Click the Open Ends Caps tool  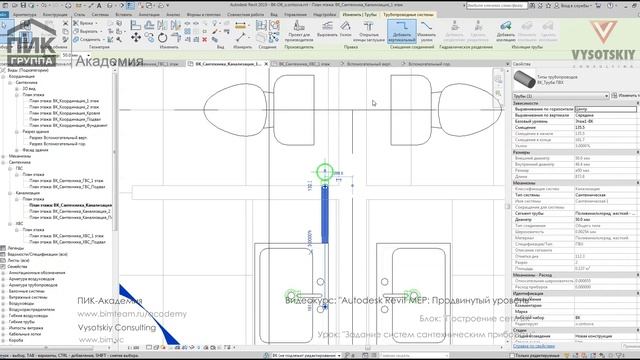(369, 31)
